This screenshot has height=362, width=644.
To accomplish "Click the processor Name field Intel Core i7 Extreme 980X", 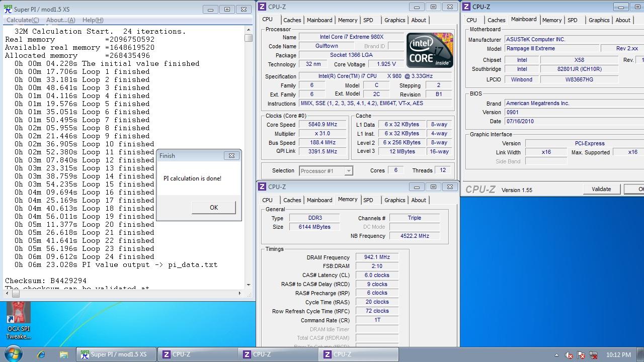I will point(351,37).
